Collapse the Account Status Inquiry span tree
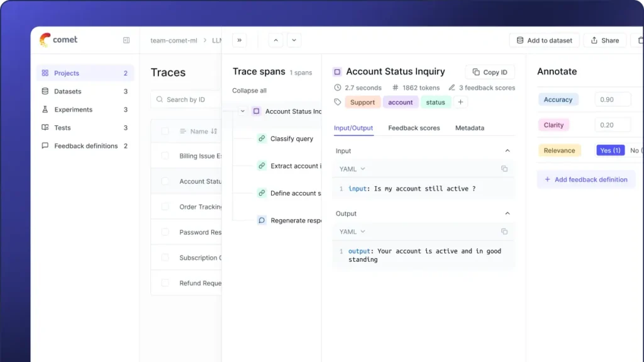This screenshot has width=644, height=362. point(243,111)
